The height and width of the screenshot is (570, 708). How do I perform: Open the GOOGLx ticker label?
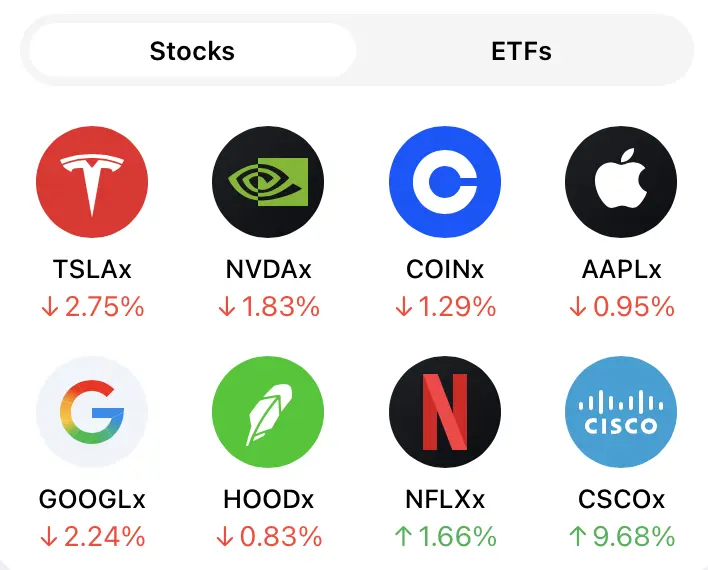coord(92,499)
